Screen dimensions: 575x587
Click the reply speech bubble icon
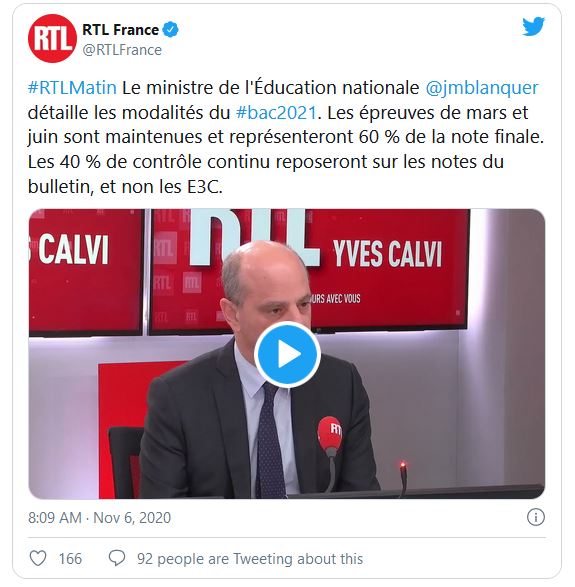[117, 559]
